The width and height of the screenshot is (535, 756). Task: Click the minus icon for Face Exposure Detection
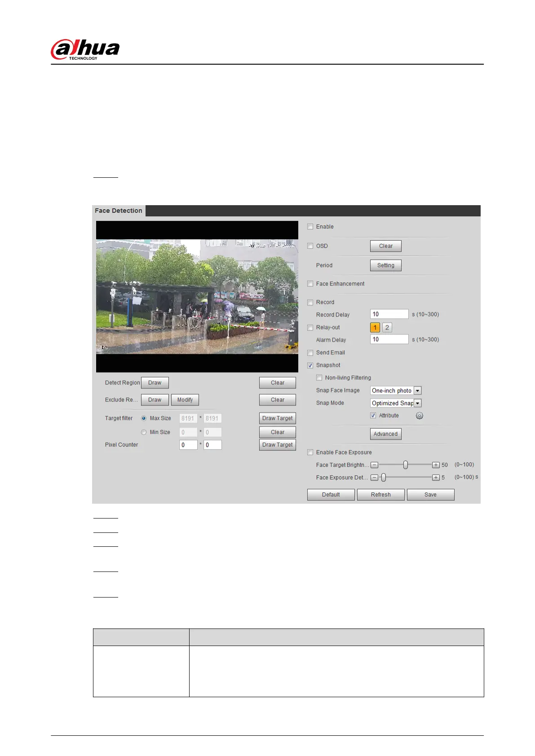(374, 478)
